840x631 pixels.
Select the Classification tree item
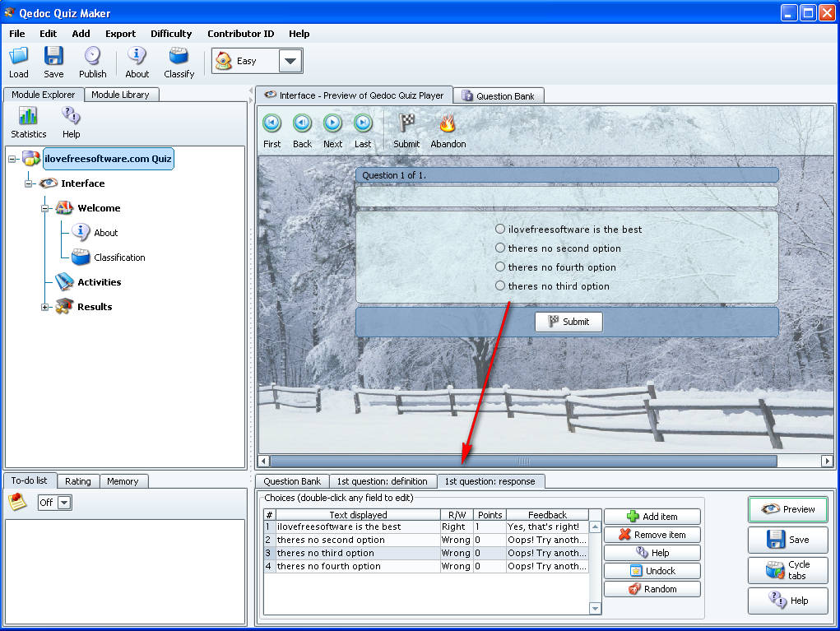pos(118,258)
